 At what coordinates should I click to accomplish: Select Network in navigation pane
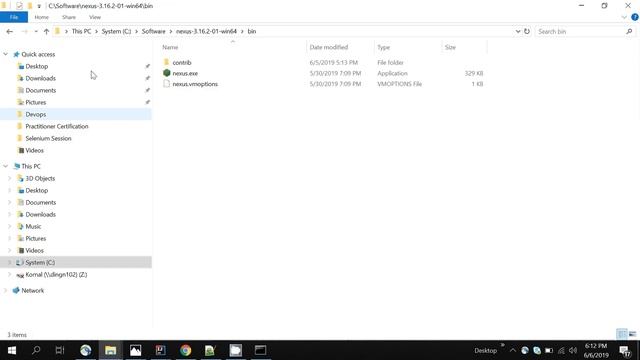pos(32,291)
